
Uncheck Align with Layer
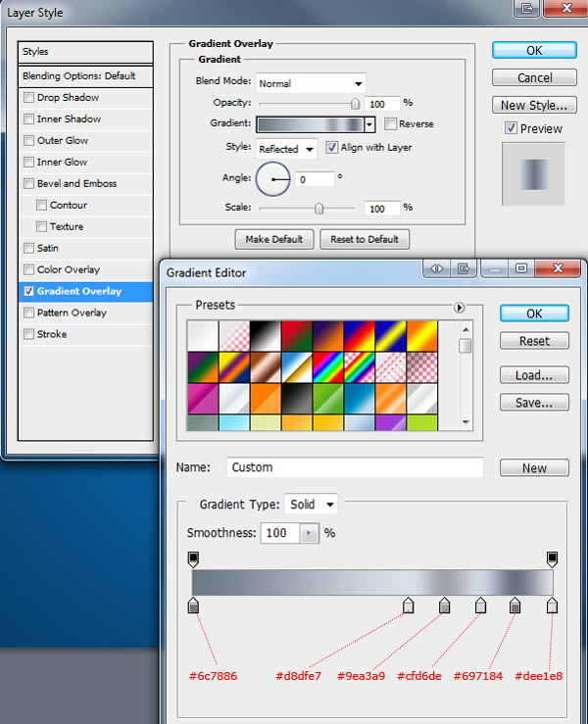click(331, 148)
